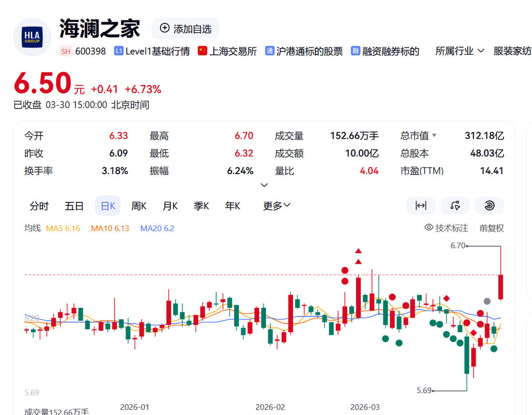Switch to the 五日 chart tab
The width and height of the screenshot is (532, 415).
74,206
